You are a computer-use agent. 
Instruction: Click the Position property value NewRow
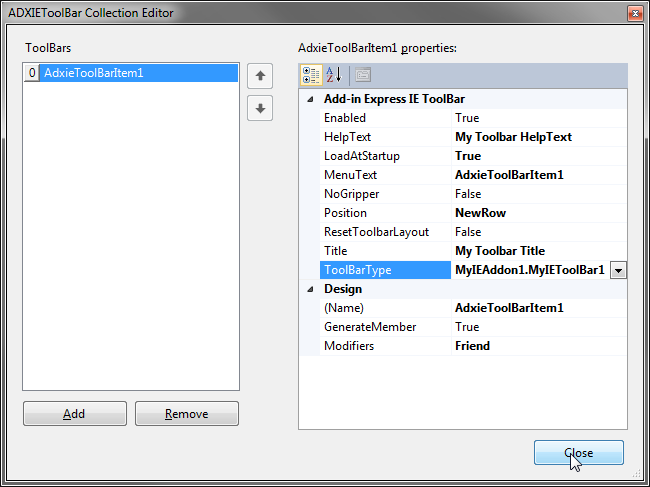(x=481, y=213)
